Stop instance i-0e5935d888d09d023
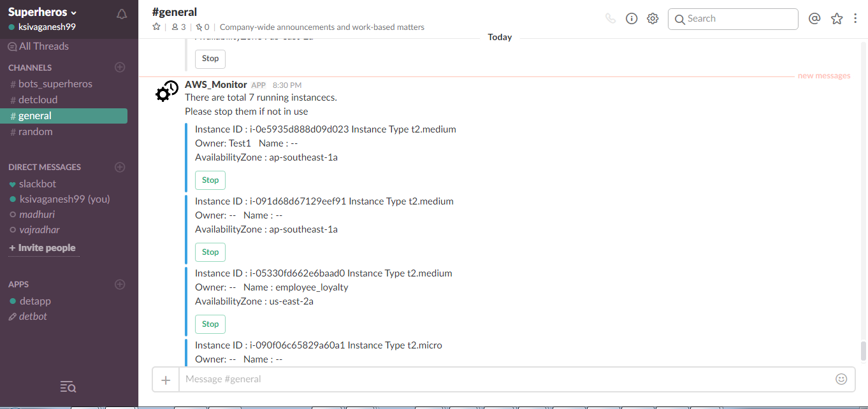 point(210,180)
